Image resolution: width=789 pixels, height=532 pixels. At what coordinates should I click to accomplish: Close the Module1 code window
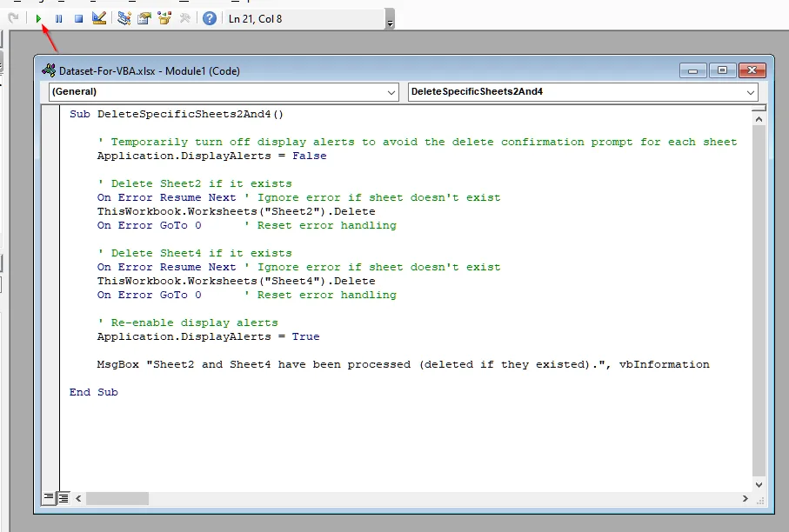pyautogui.click(x=752, y=70)
